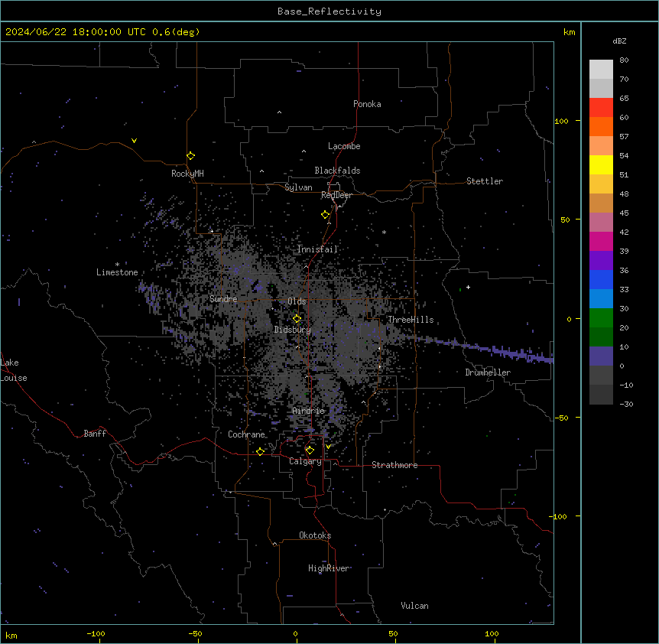Select the violet purple swatch at 39 dBZ

click(x=601, y=261)
